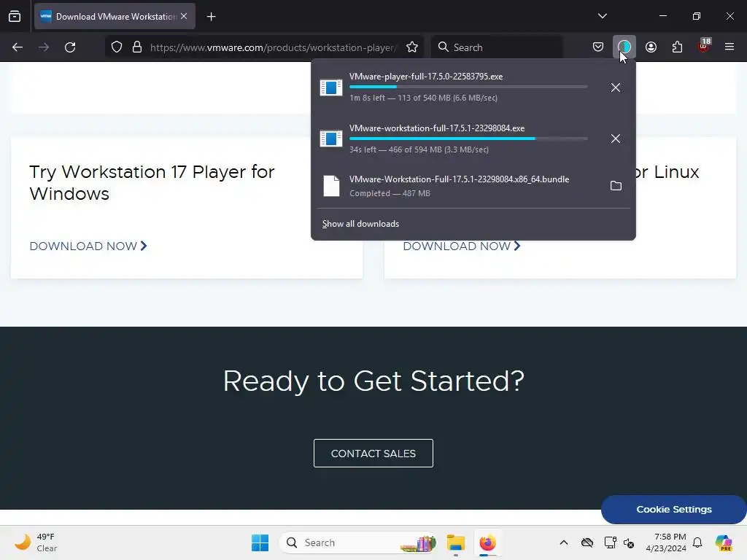Click the VMware-workstation-full exe file icon
Image resolution: width=747 pixels, height=560 pixels.
pos(331,139)
